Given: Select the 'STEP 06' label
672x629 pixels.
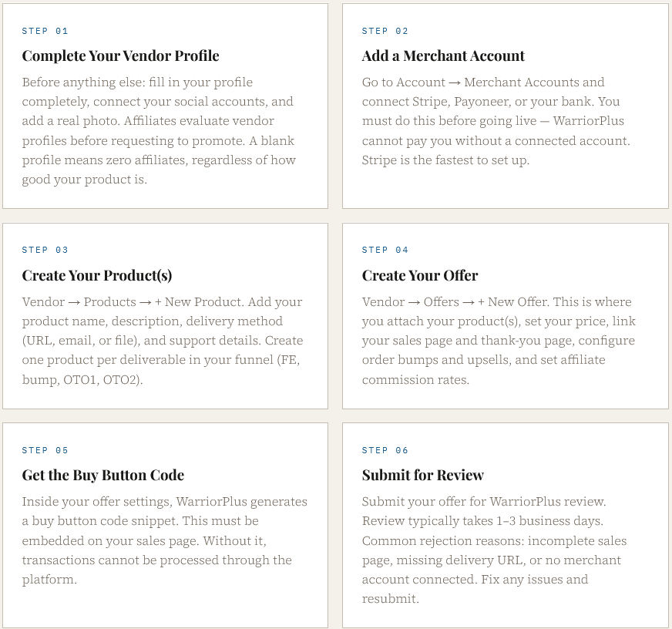Looking at the screenshot, I should point(385,450).
